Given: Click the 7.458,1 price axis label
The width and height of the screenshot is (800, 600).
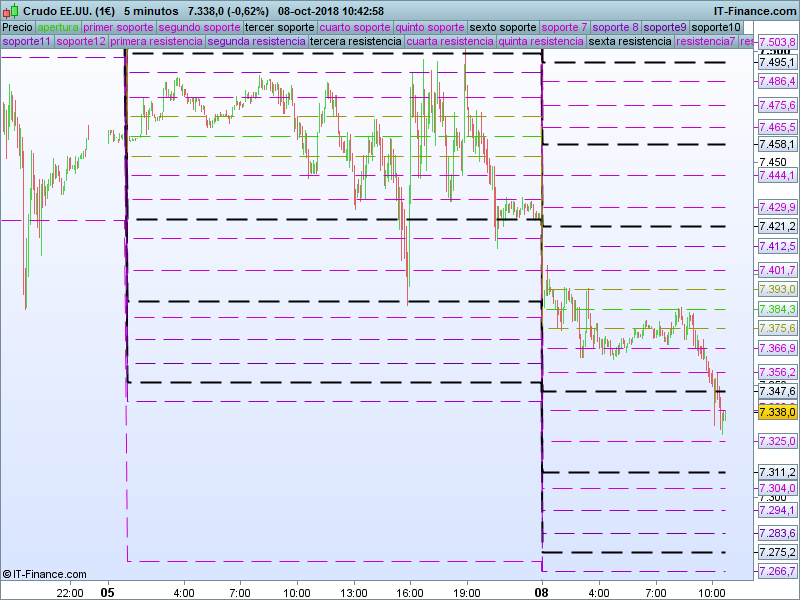Looking at the screenshot, I should point(777,144).
